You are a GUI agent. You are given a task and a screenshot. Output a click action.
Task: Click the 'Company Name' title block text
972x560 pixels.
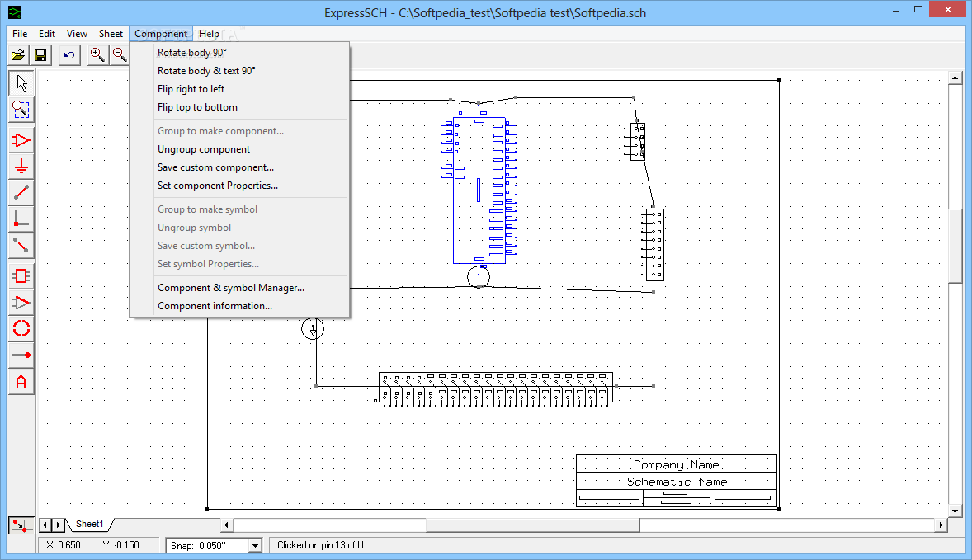coord(677,464)
